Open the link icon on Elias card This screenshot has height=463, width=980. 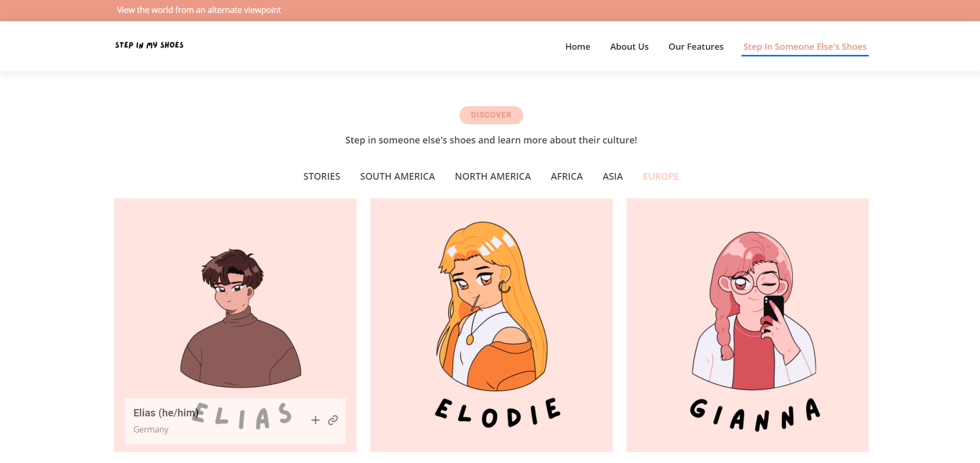point(333,420)
